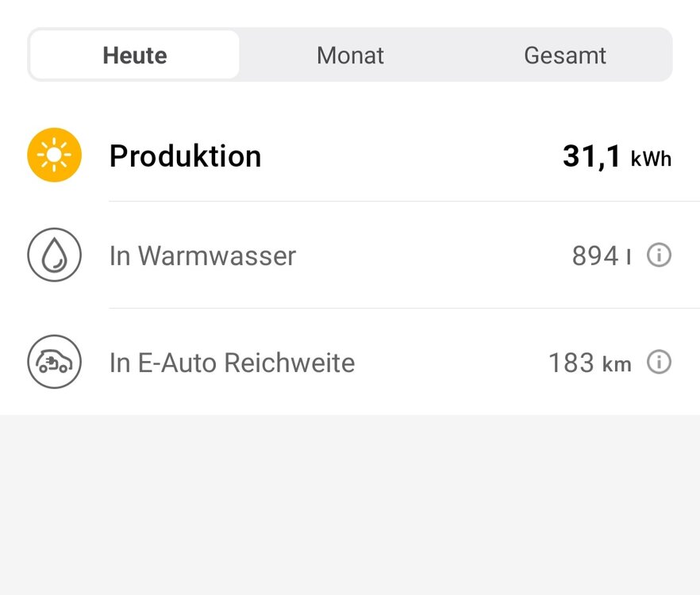700x595 pixels.
Task: Click the empty gray area below list
Action: point(350,505)
